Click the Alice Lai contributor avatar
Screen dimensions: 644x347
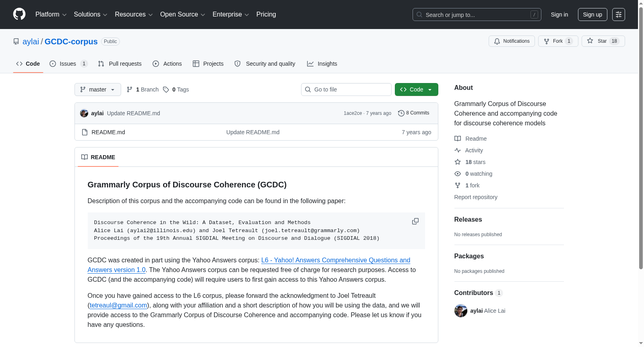461,311
